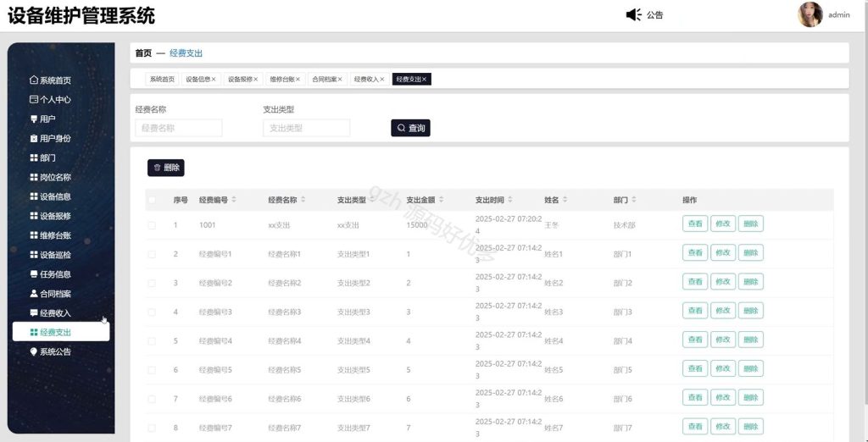Sort by 姓名 column arrows
Screen dimensions: 868x442
point(565,200)
